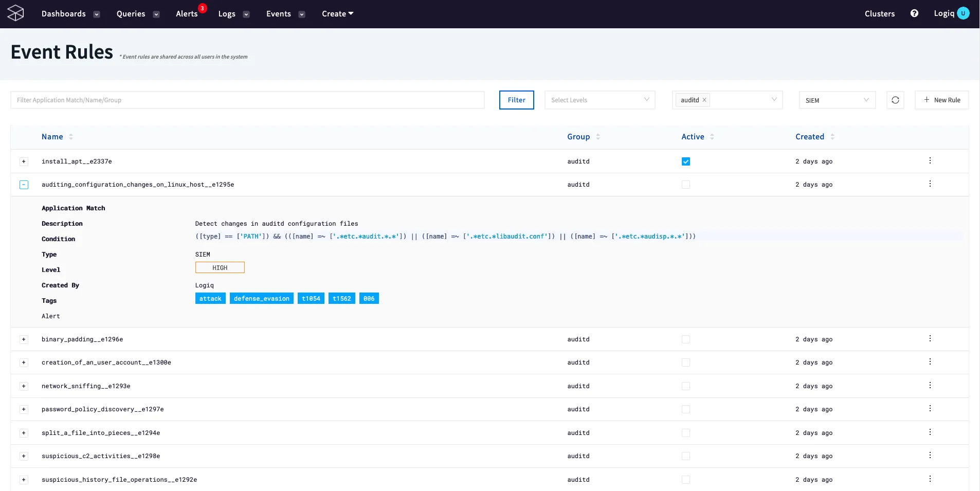This screenshot has height=491, width=980.
Task: Click the user avatar icon
Action: click(963, 13)
